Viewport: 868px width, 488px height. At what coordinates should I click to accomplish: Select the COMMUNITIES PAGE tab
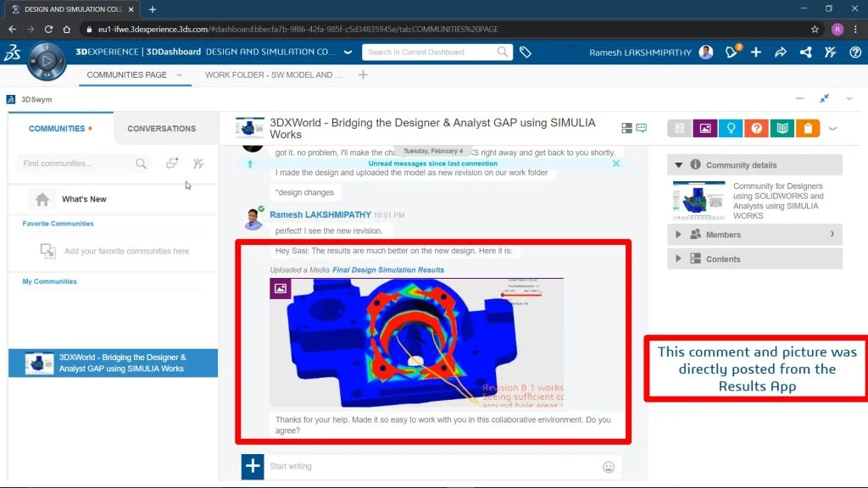pyautogui.click(x=127, y=75)
